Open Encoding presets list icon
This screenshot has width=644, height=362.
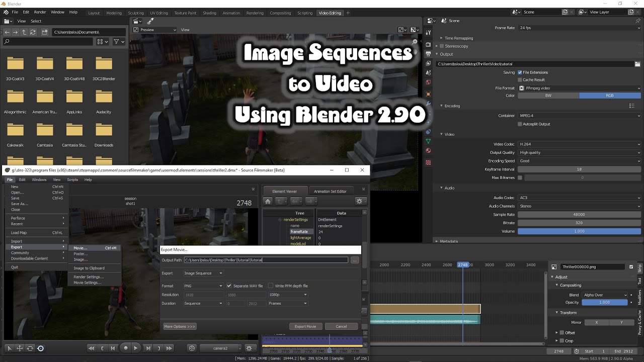click(x=632, y=106)
